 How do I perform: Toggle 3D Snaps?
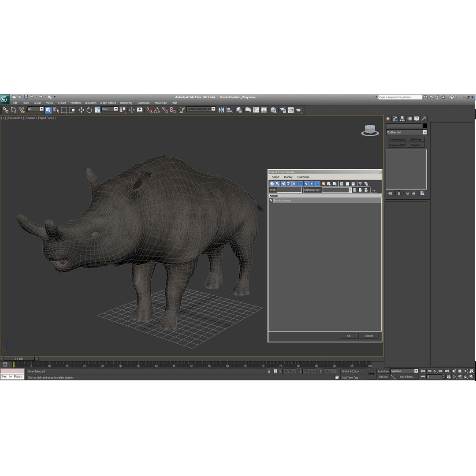pos(149,110)
